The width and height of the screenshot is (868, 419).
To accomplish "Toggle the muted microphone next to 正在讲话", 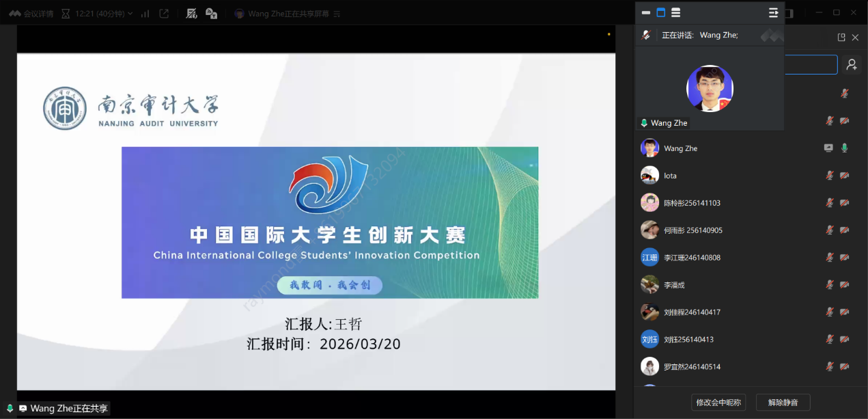I will click(x=646, y=35).
